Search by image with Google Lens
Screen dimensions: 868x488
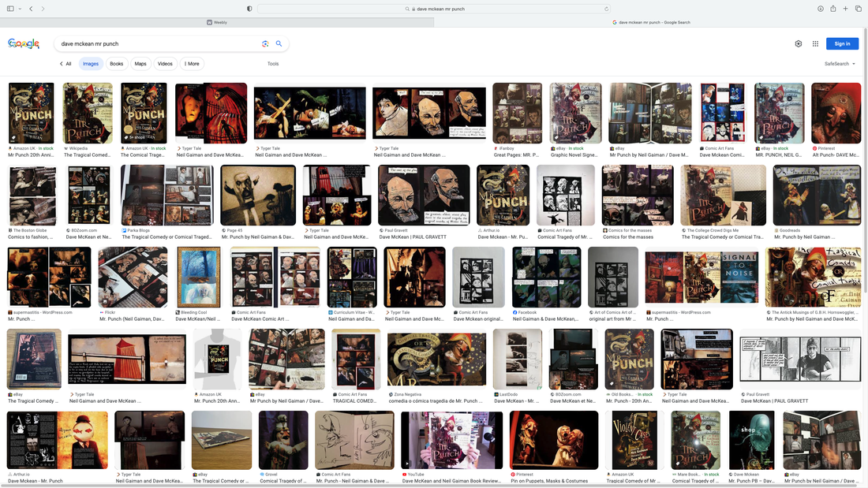[x=265, y=43]
